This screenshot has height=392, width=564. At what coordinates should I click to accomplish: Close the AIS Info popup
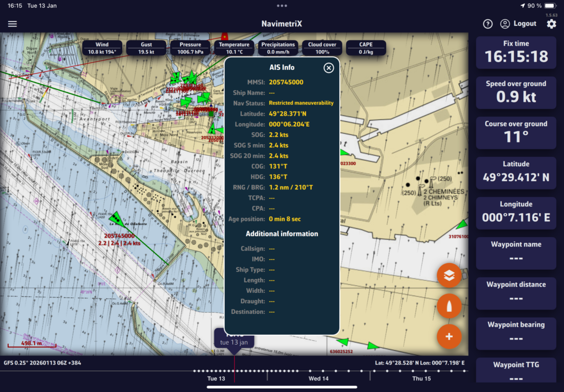[329, 68]
